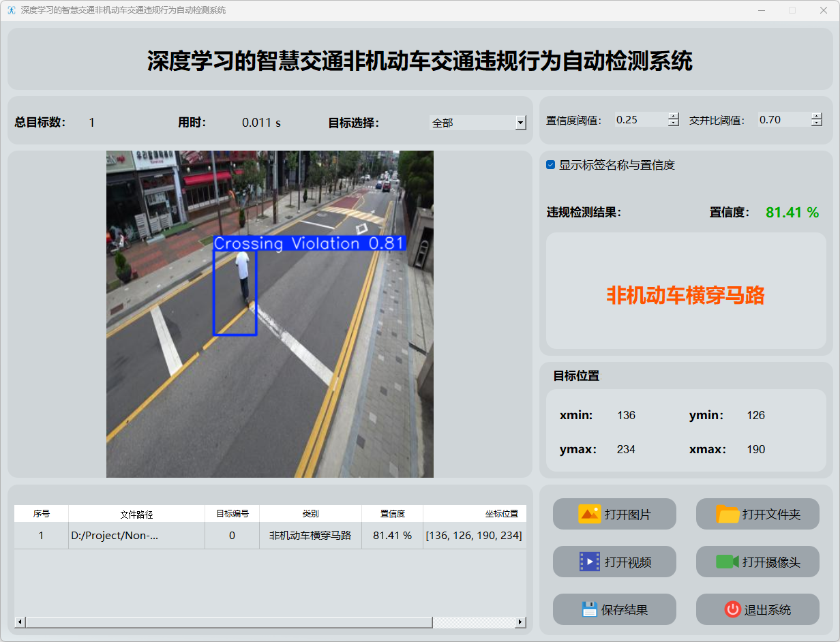Open the 目标选择 dropdown showing 全部
840x642 pixels.
click(x=521, y=123)
